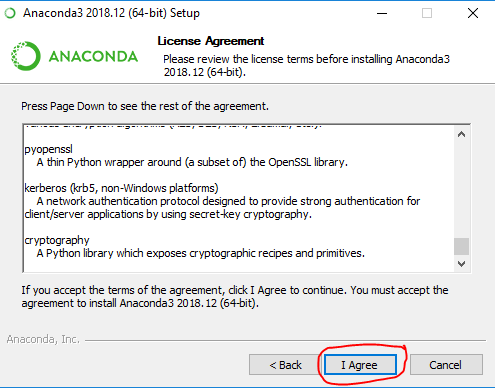Viewport: 495px width, 388px height.
Task: Go back with the < Back button
Action: coord(285,365)
